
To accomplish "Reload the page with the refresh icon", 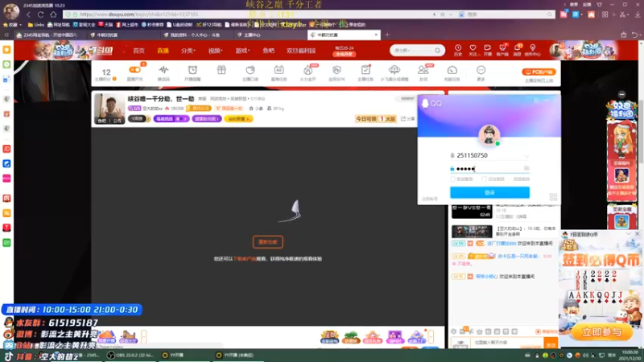I will [41, 14].
